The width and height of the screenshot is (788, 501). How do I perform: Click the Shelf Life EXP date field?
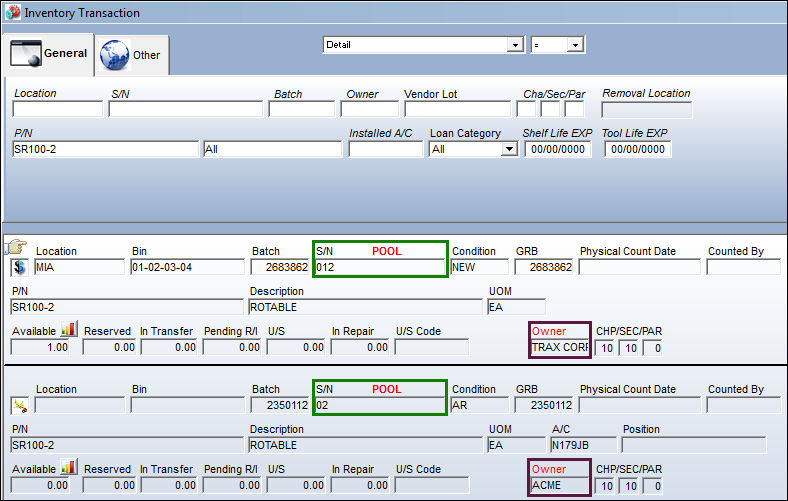point(558,149)
